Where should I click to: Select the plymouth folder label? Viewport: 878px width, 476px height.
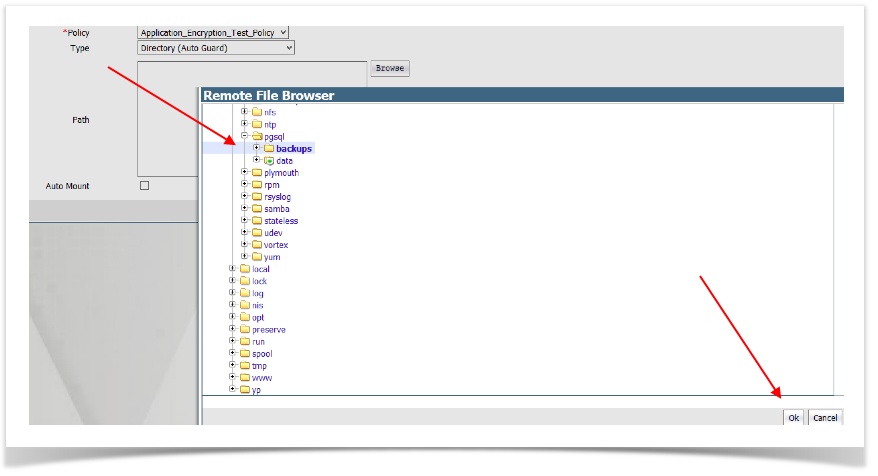tap(281, 173)
